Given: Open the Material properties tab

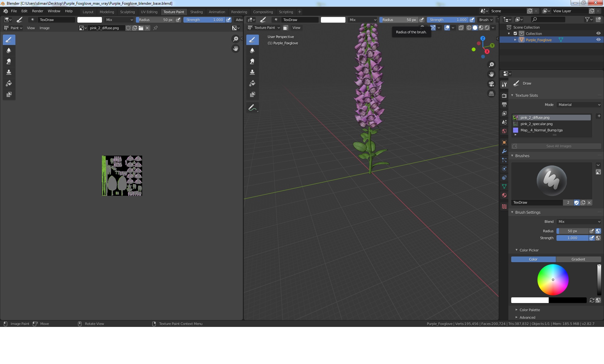Looking at the screenshot, I should click(504, 195).
